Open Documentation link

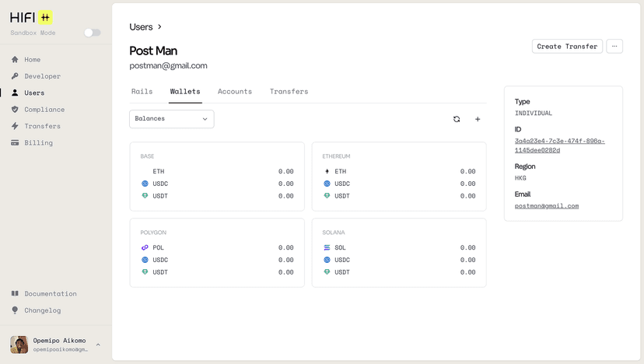[x=51, y=294]
